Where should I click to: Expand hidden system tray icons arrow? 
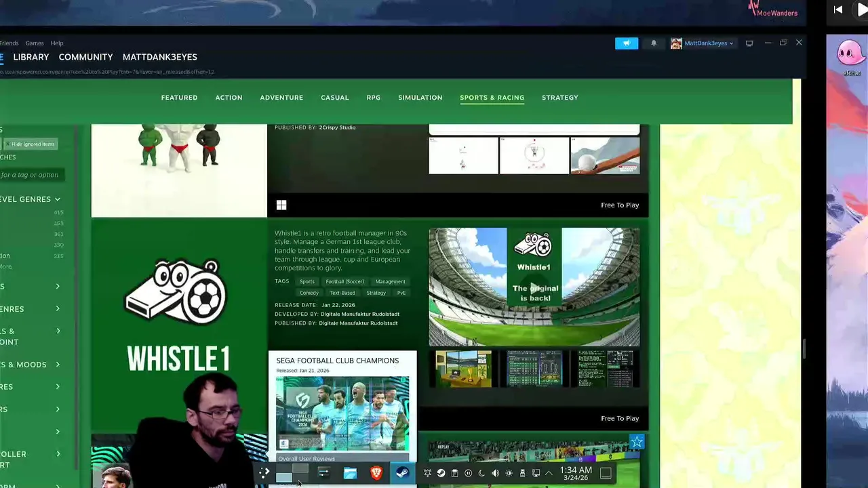point(549,473)
